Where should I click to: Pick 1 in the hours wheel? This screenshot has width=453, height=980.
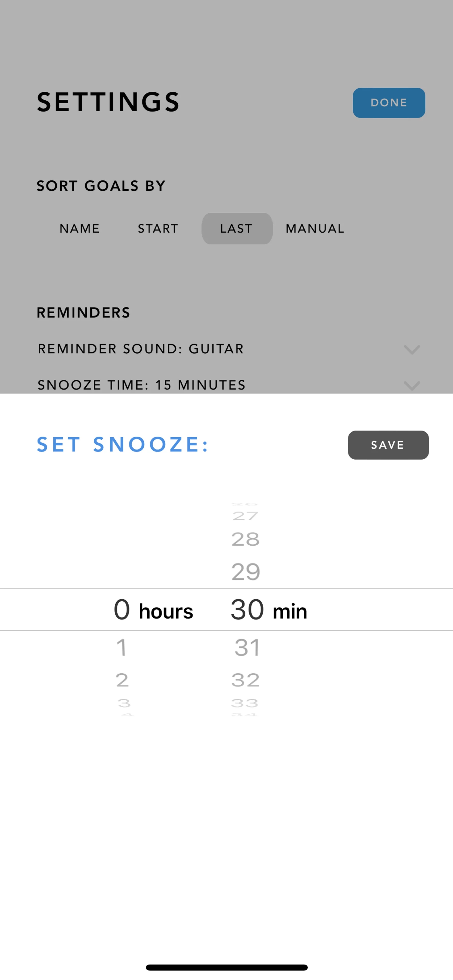pos(122,648)
